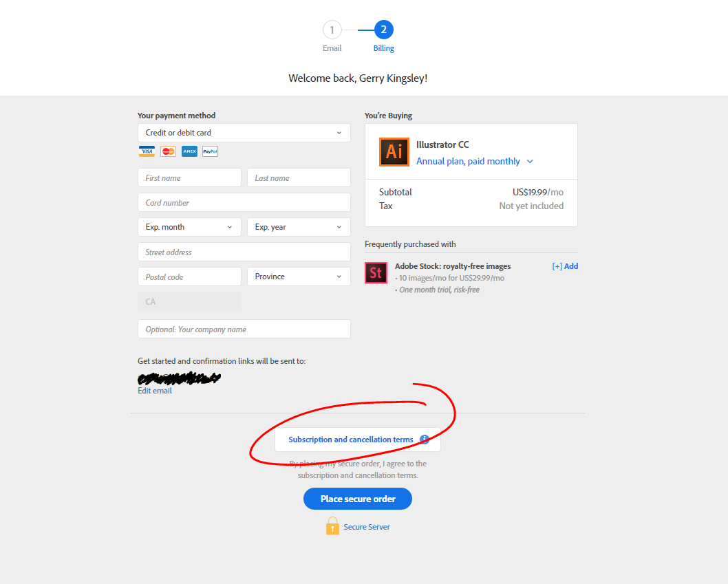The image size is (728, 584).
Task: Open the Province dropdown
Action: (299, 276)
